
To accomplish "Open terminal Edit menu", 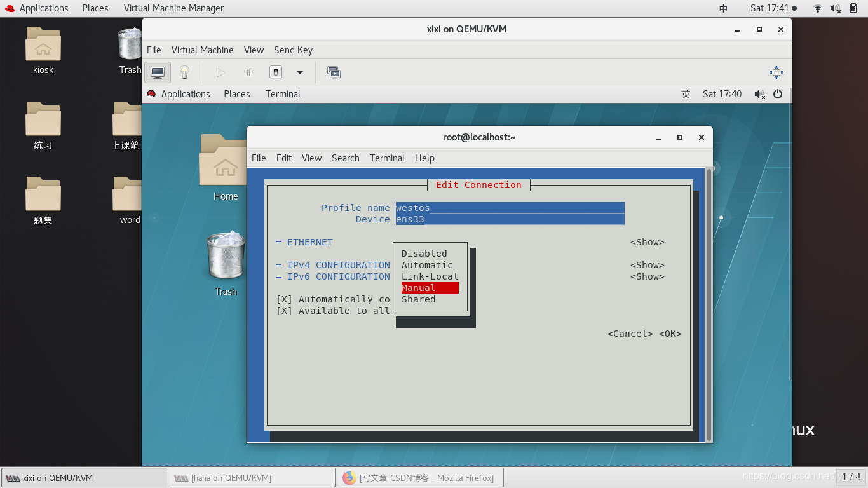I will coord(284,158).
